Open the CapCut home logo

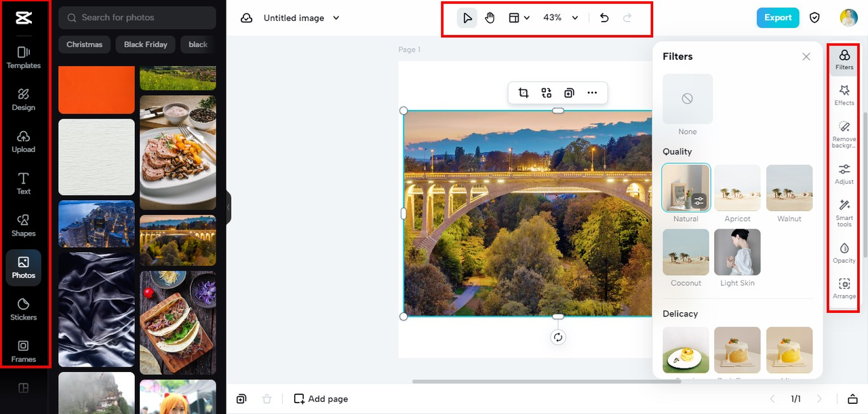point(23,18)
